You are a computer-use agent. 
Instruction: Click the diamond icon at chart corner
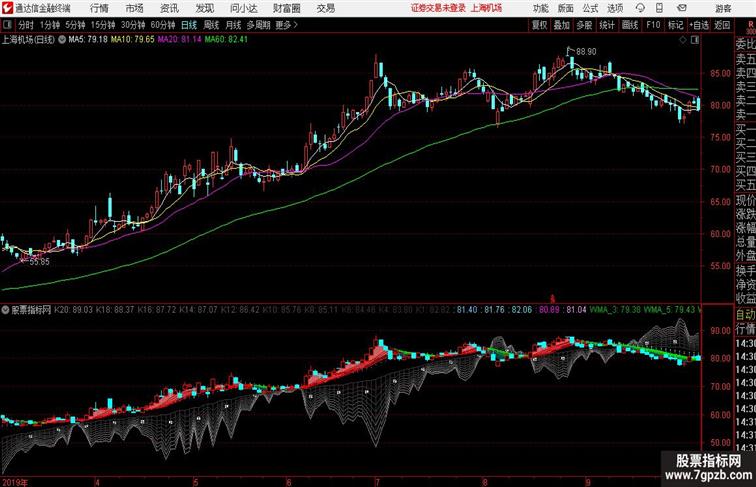pos(683,40)
